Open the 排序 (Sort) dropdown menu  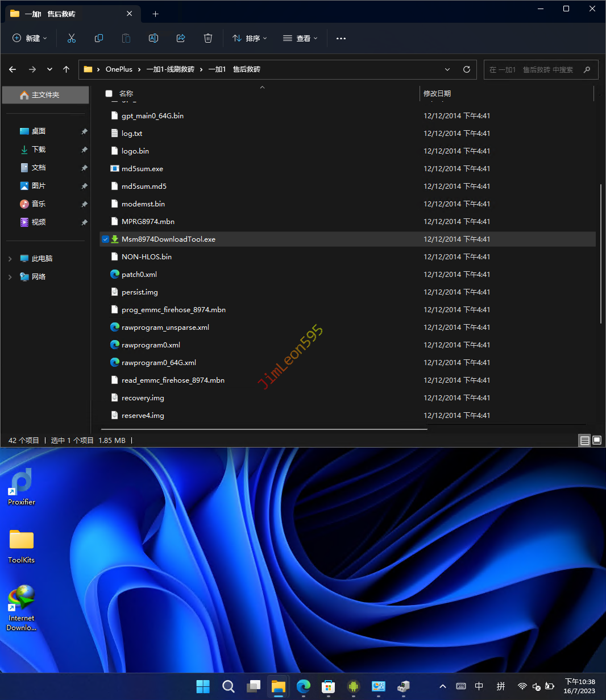click(x=250, y=38)
